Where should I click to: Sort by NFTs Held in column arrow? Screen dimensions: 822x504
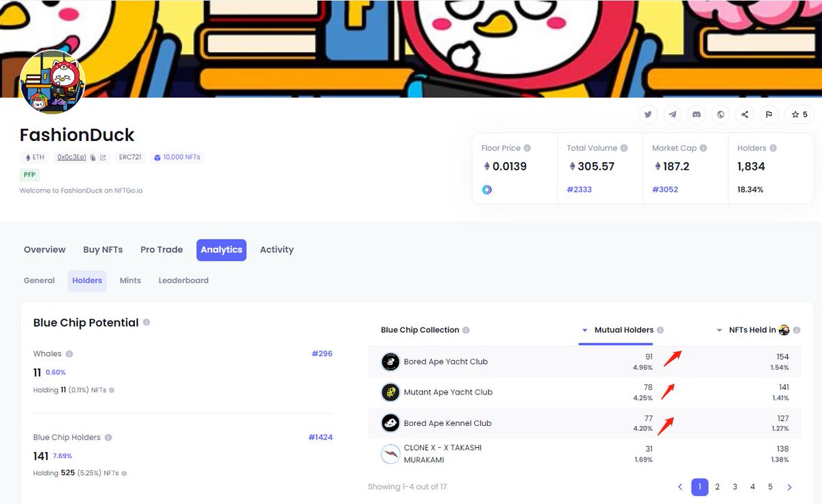pos(719,330)
